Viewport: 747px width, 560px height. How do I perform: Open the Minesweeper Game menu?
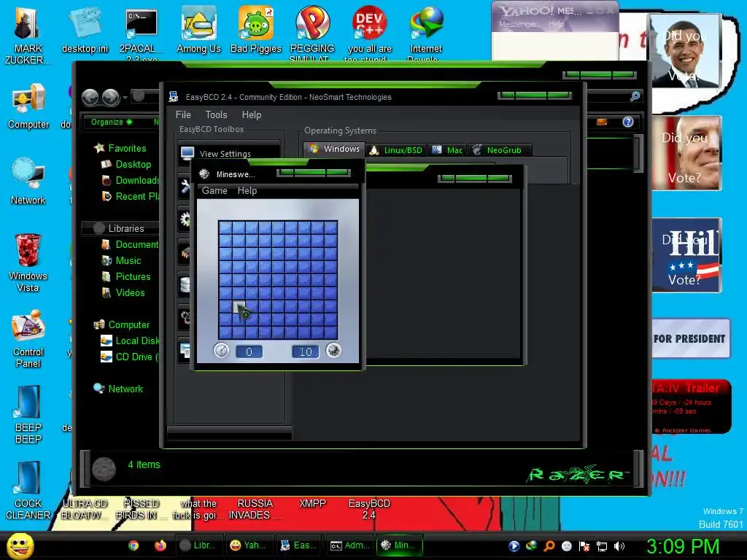click(x=214, y=190)
